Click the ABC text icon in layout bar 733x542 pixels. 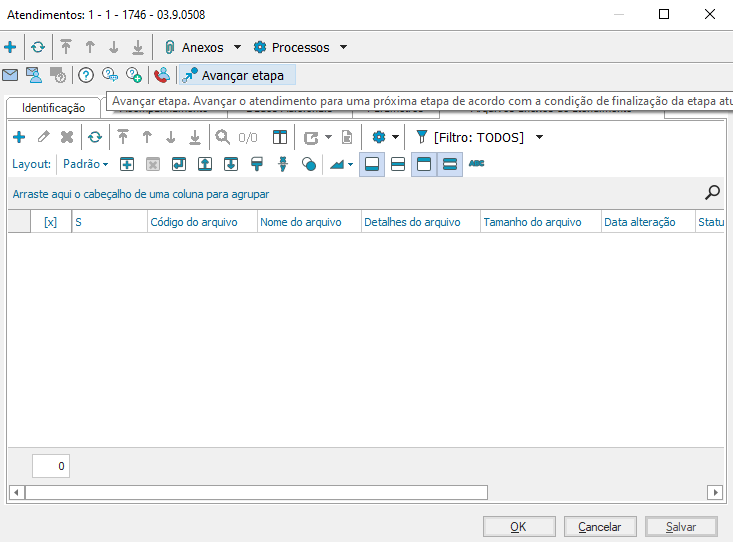coord(476,164)
